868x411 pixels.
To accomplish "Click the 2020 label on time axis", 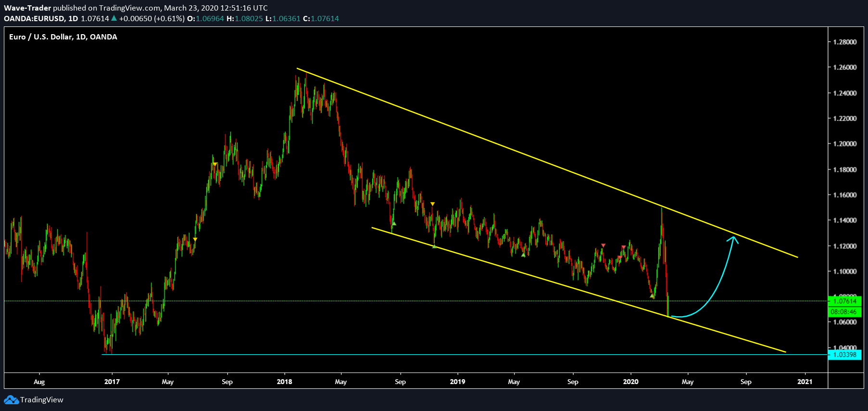I will click(x=631, y=382).
